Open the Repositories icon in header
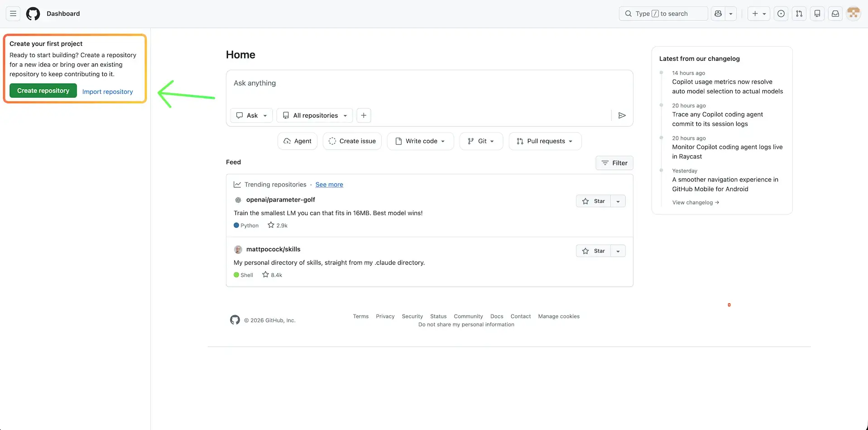 point(817,14)
